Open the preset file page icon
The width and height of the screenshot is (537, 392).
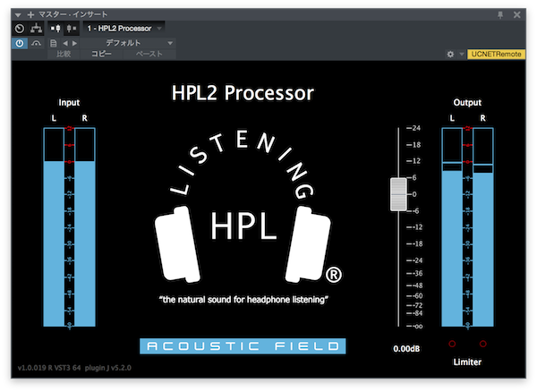pyautogui.click(x=53, y=43)
